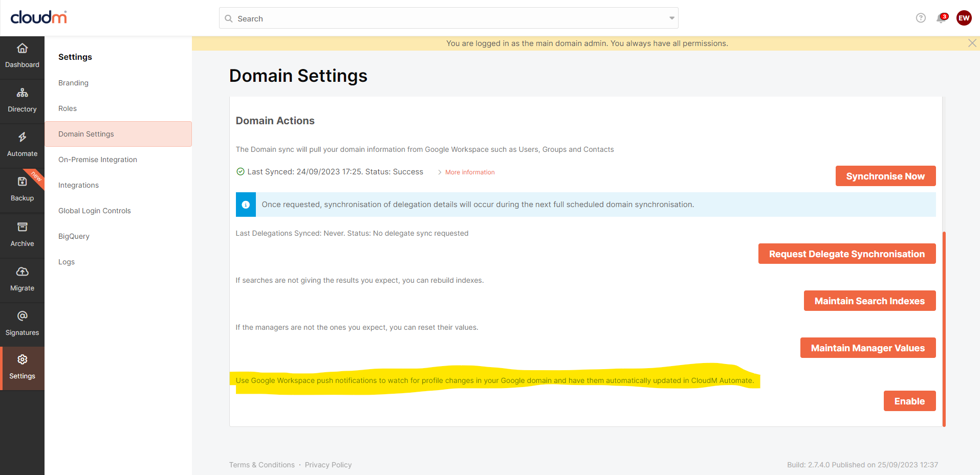
Task: Click into the Search input field
Action: pyautogui.click(x=449, y=18)
